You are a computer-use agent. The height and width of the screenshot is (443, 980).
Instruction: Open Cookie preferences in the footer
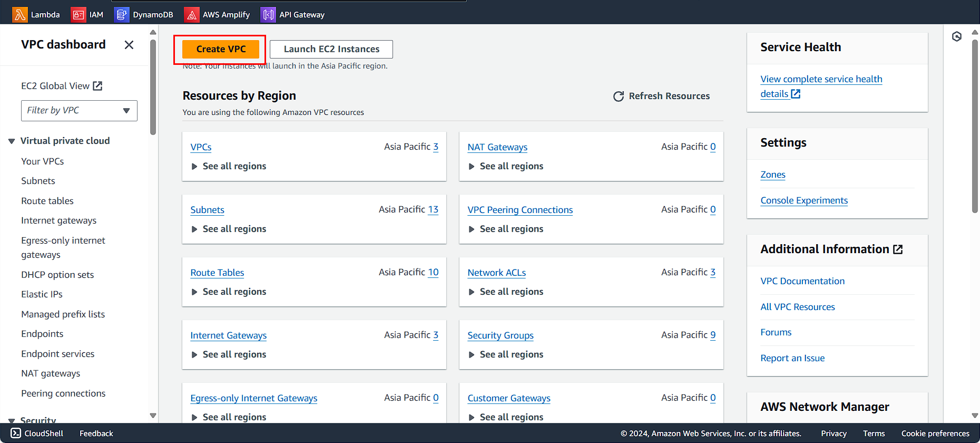pyautogui.click(x=935, y=434)
